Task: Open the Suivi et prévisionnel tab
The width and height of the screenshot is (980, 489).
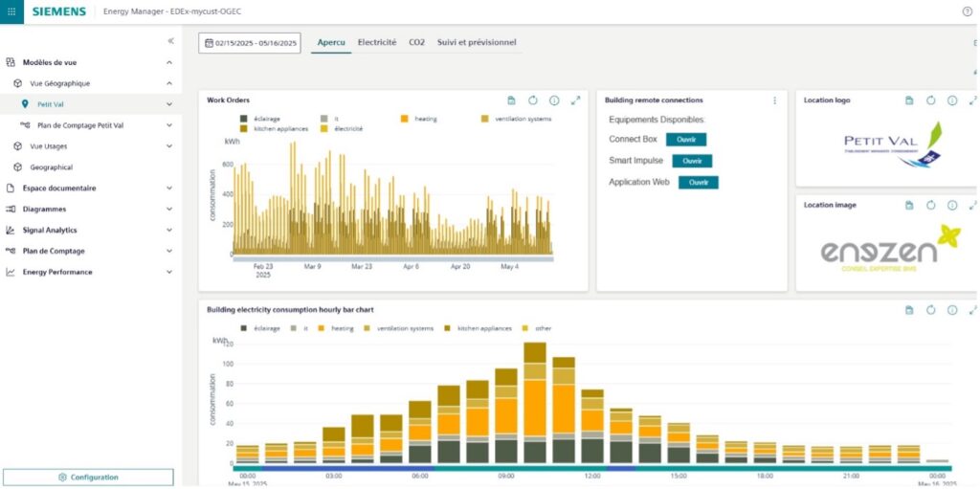Action: [477, 43]
